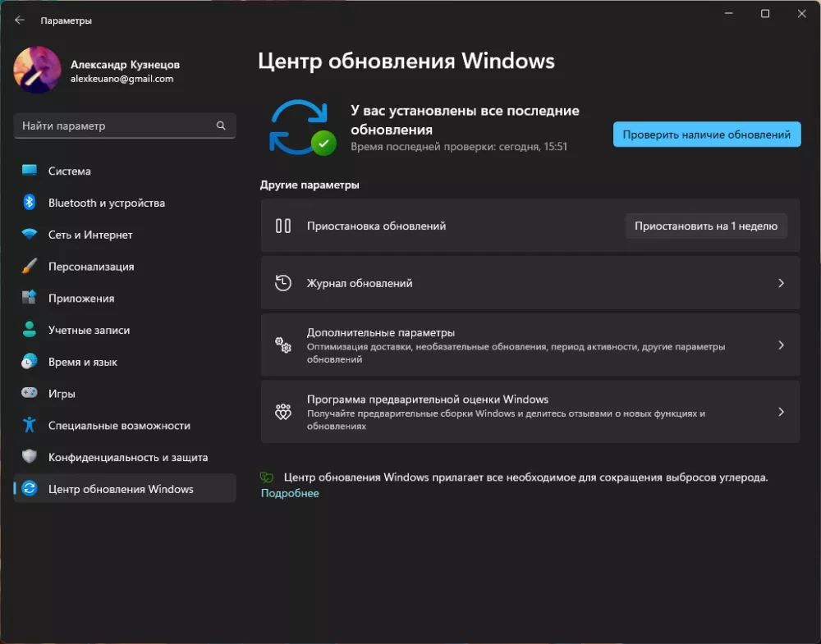
Task: Click the Privacy shield icon
Action: pyautogui.click(x=30, y=457)
